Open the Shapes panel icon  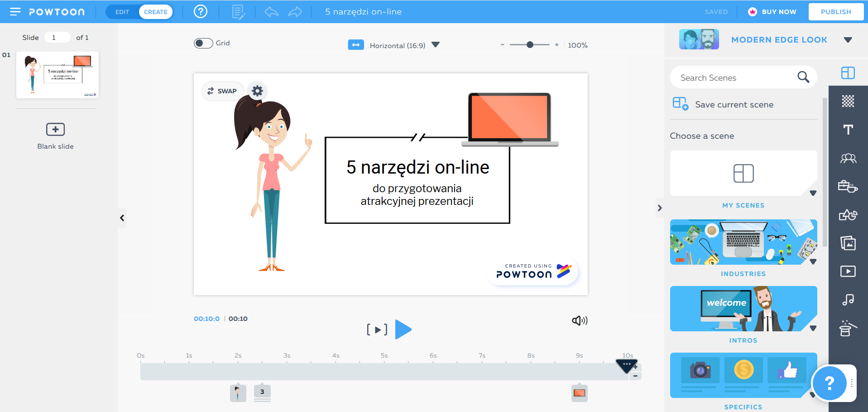[x=848, y=215]
